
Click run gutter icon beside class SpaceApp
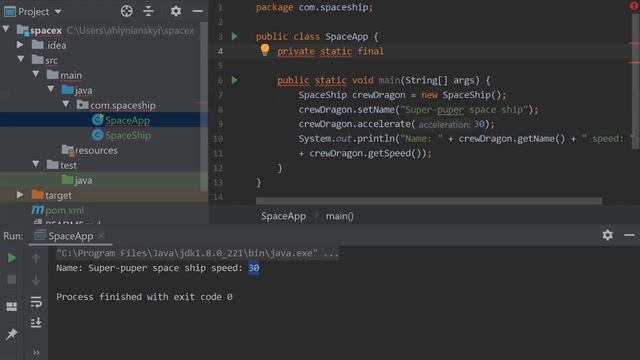click(235, 36)
